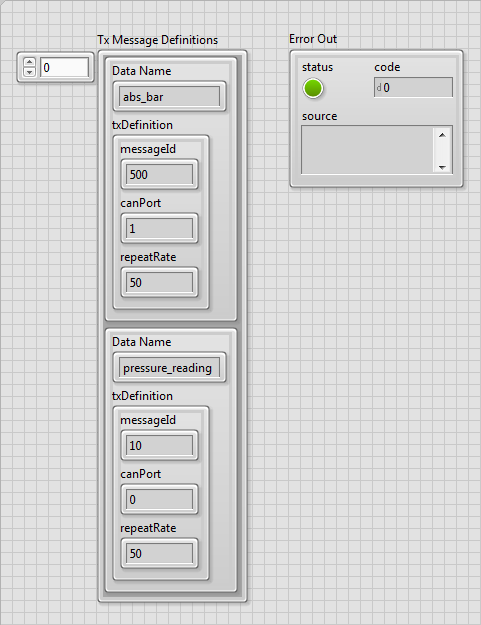Increment the array index with up arrow
The image size is (481, 625).
pos(29,63)
